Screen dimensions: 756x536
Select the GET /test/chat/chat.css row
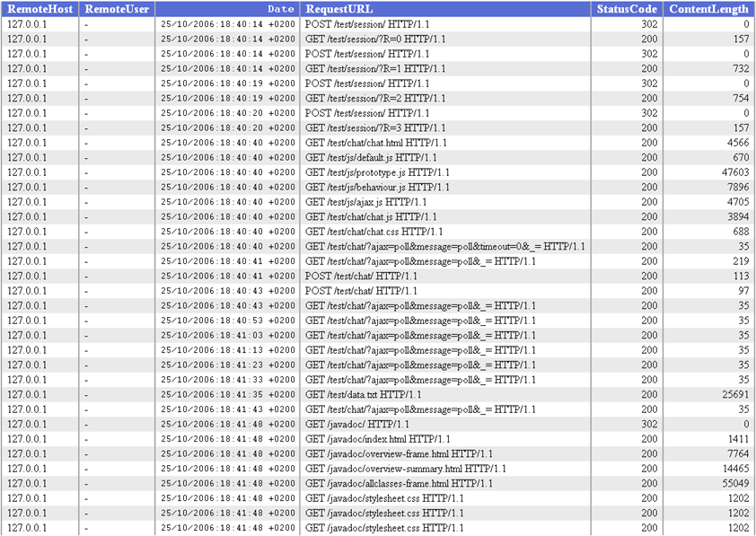(373, 231)
